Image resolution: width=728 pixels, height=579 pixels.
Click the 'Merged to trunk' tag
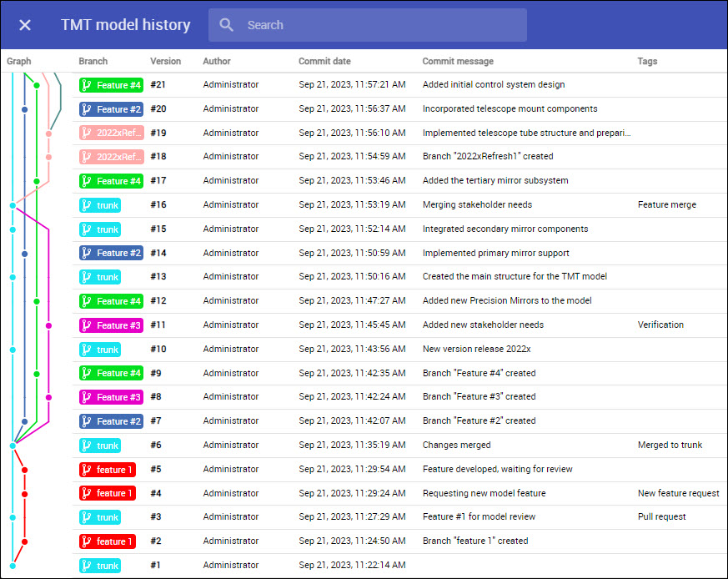[670, 445]
